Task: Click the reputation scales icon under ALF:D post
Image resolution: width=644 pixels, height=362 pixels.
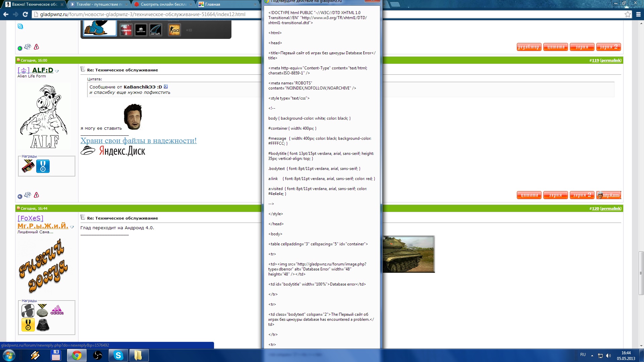Action: pos(28,195)
